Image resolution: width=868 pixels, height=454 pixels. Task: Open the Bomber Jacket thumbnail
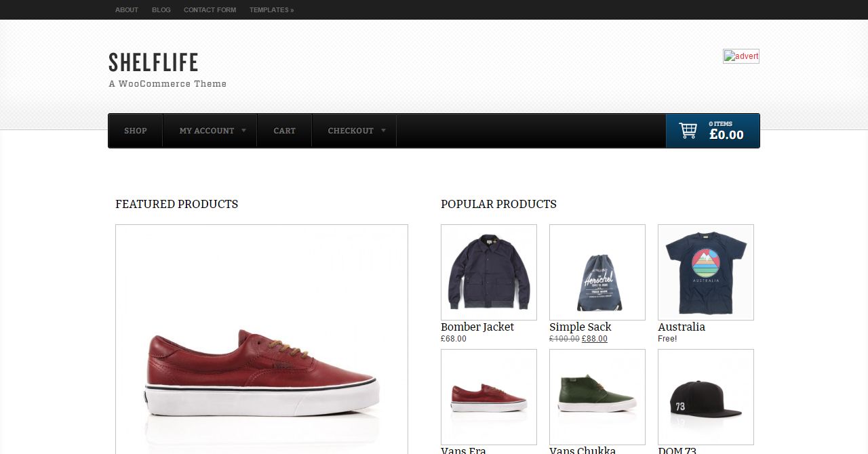point(488,272)
